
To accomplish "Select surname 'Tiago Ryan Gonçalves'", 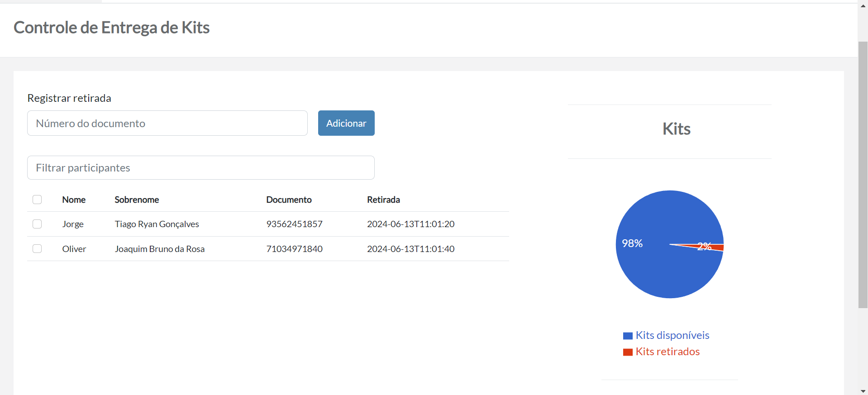I will [157, 224].
